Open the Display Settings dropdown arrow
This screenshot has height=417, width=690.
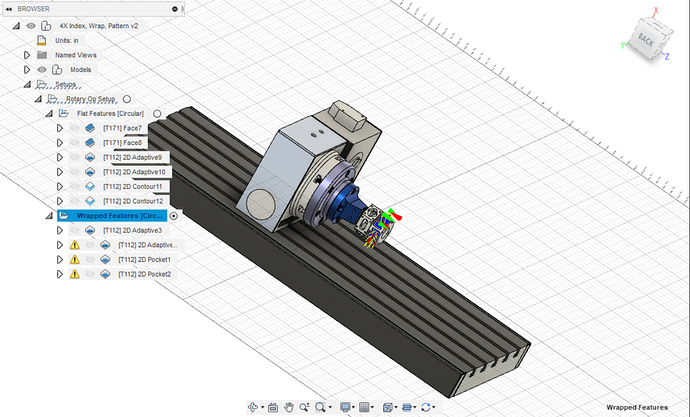point(353,407)
